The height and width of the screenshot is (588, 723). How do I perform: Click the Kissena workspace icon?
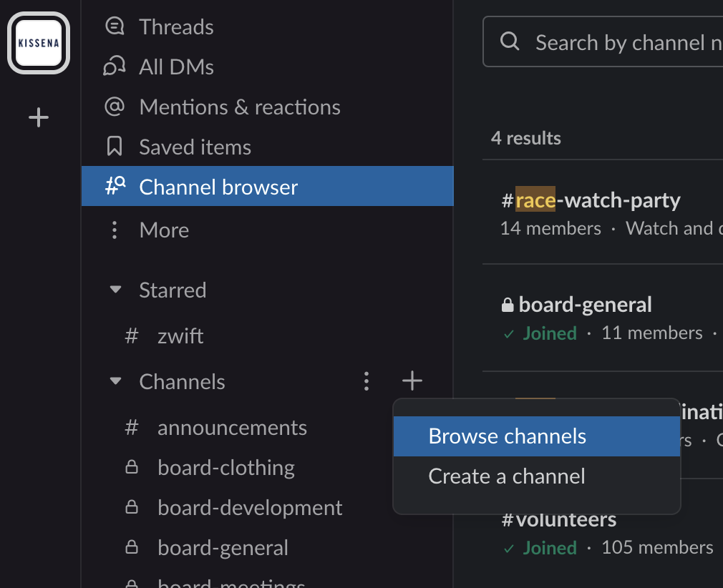(x=39, y=43)
